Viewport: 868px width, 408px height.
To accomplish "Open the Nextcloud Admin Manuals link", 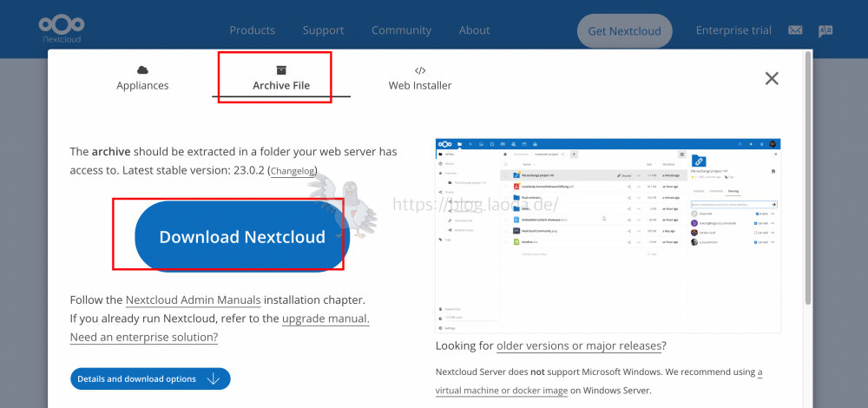I will coord(194,300).
